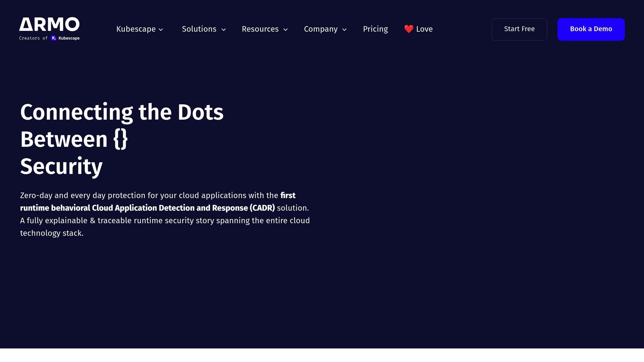Image resolution: width=644 pixels, height=362 pixels.
Task: Open the Resources dropdown chevron
Action: click(286, 30)
